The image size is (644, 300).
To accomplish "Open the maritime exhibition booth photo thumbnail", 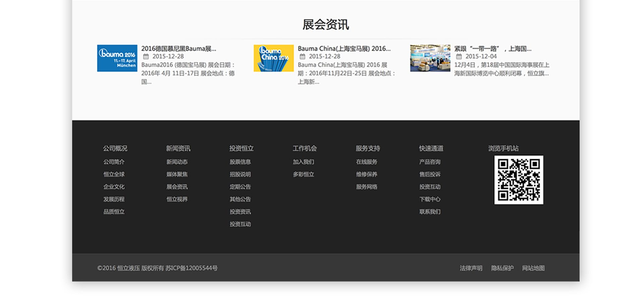I will point(430,58).
